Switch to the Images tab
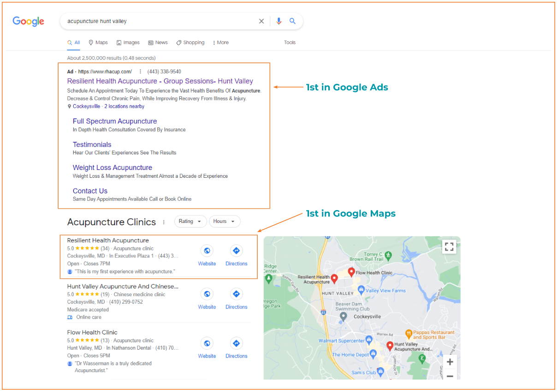Viewport: 557px width, 392px height. click(128, 42)
